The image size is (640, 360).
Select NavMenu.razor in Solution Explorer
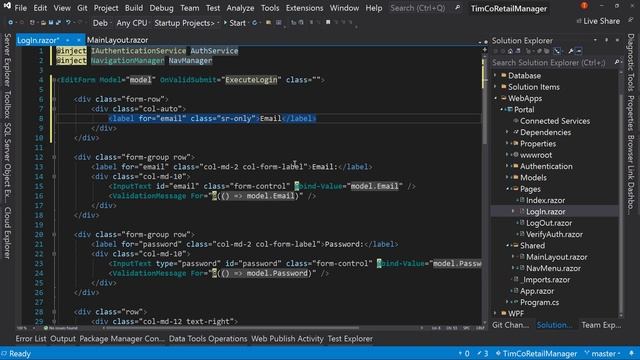tap(553, 268)
